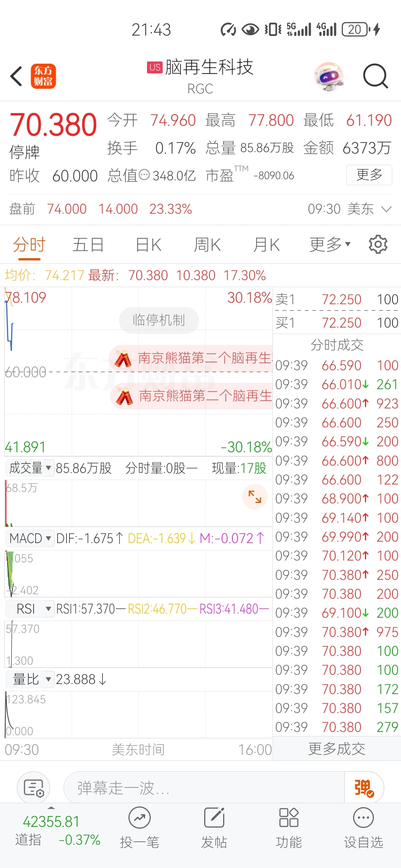Tap the 分时成交 header

pyautogui.click(x=337, y=345)
